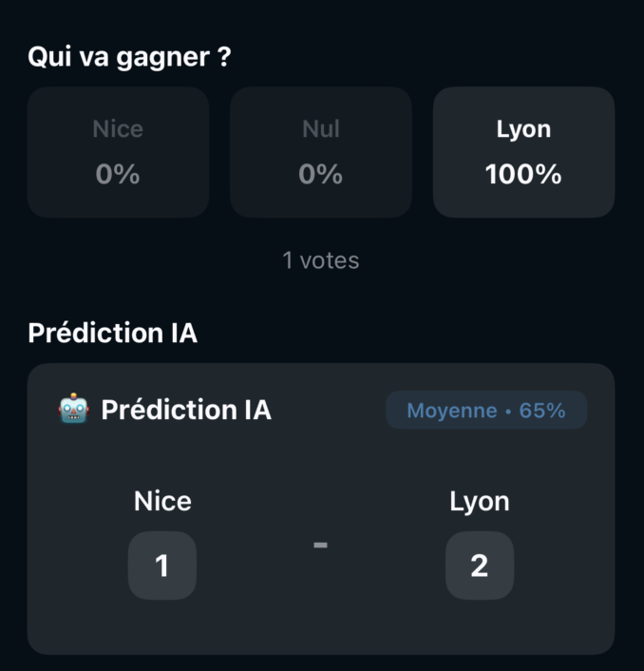Click the robot icon beside Prédiction IA
644x671 pixels.
[73, 411]
